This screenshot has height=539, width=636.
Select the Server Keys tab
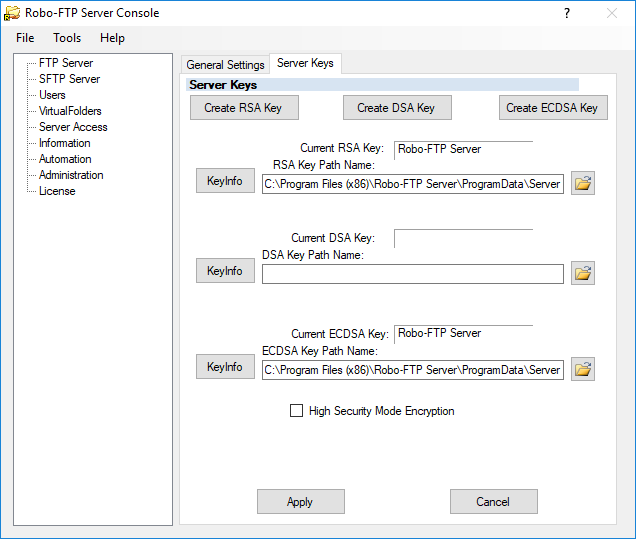click(305, 63)
